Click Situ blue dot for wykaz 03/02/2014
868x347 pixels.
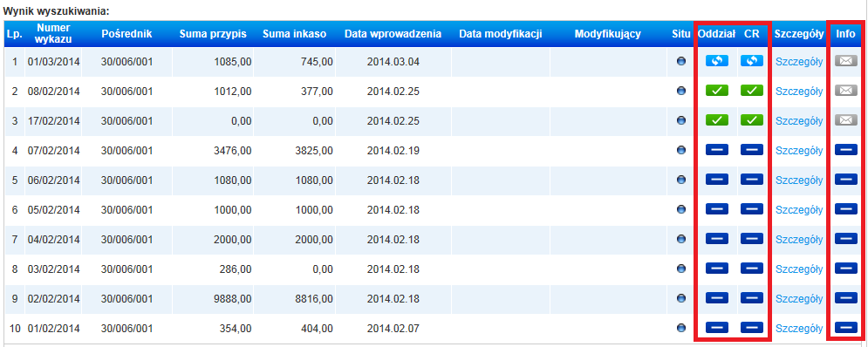coord(681,269)
